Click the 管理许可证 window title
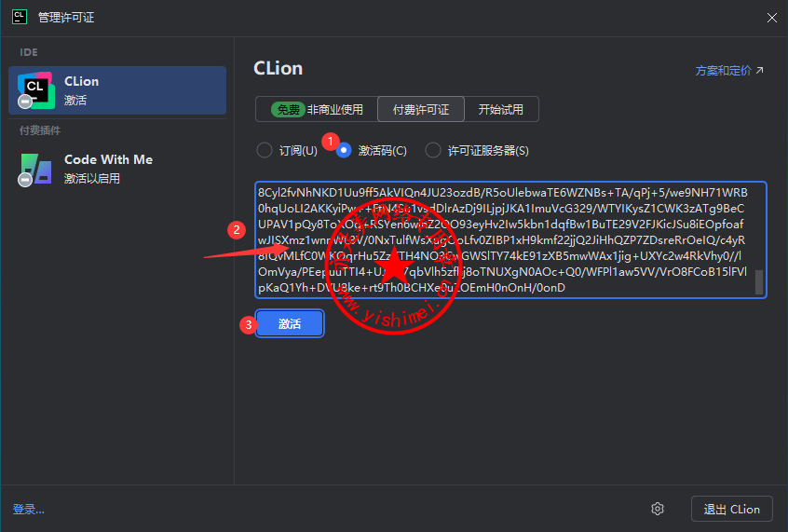788x532 pixels. tap(66, 18)
